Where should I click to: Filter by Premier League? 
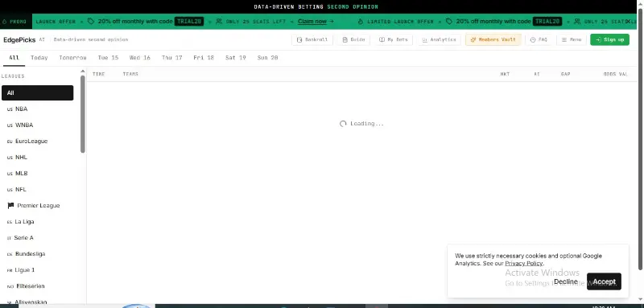pos(37,206)
